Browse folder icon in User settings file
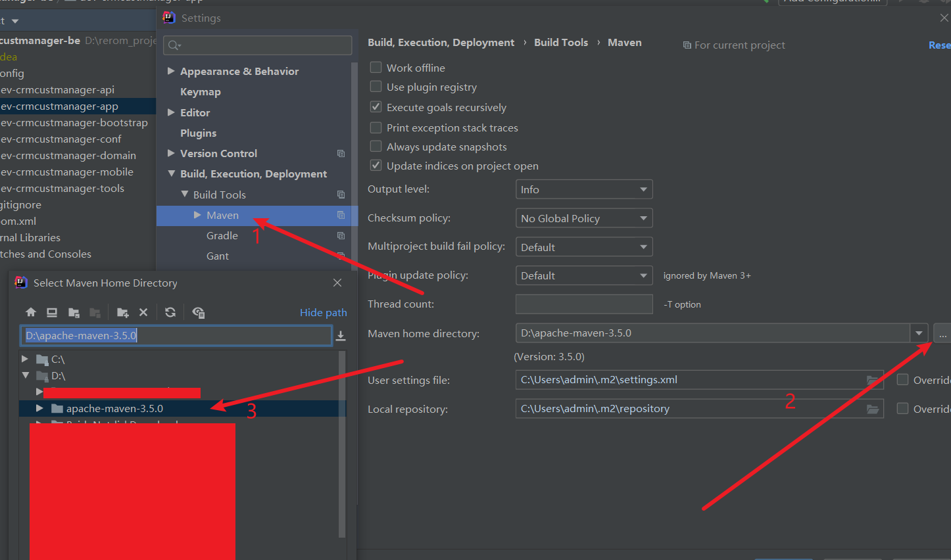This screenshot has height=560, width=951. tap(873, 380)
